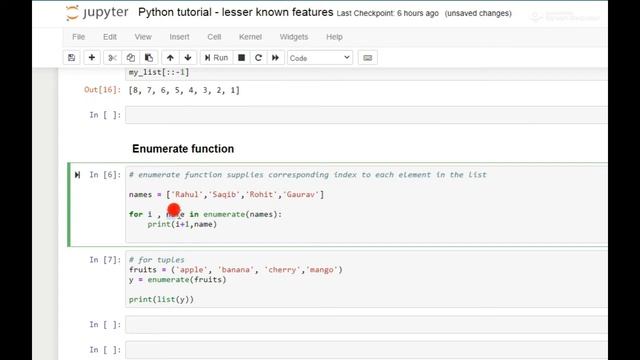Click the first empty cell below In [7]

tap(366, 324)
